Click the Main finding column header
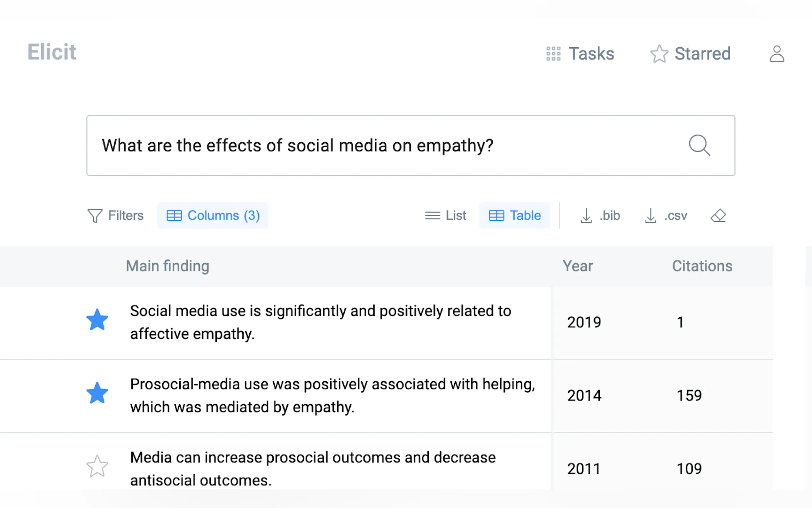Screen dimensions: 812x508 pyautogui.click(x=168, y=266)
